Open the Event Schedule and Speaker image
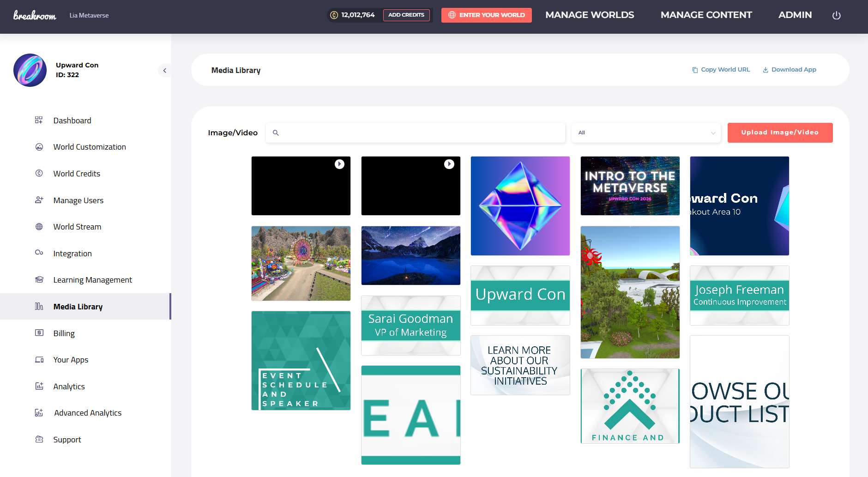 tap(301, 361)
